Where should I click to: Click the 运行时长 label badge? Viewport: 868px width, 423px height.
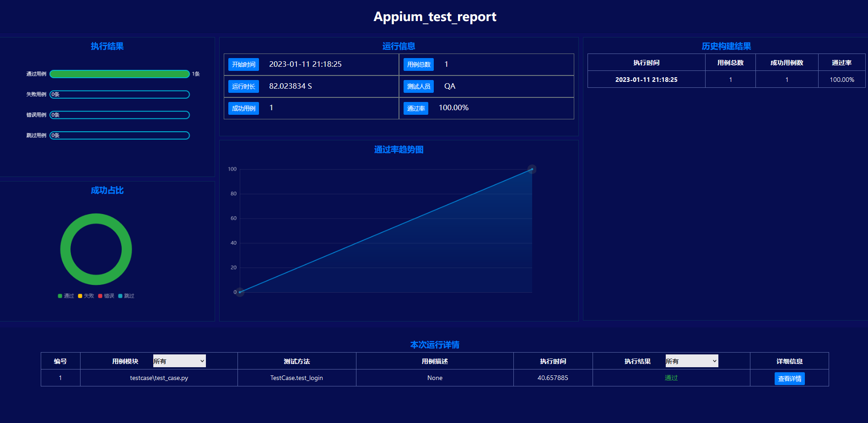pyautogui.click(x=243, y=86)
